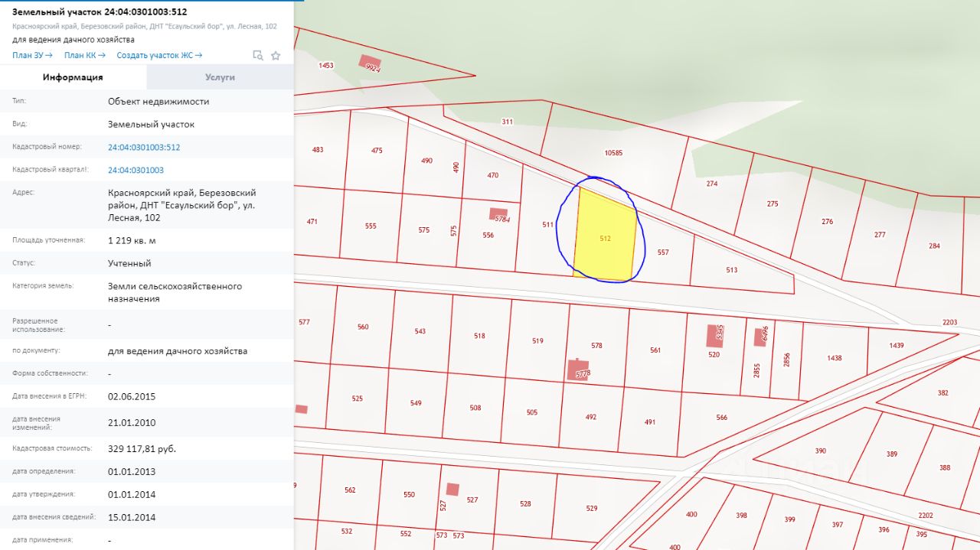
Task: Open cadastral number 24:04:0301003:512 link
Action: coord(144,147)
